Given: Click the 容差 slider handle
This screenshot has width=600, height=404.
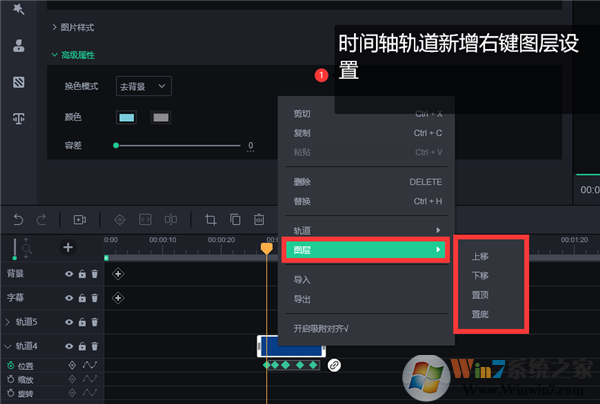Looking at the screenshot, I should click(x=116, y=145).
